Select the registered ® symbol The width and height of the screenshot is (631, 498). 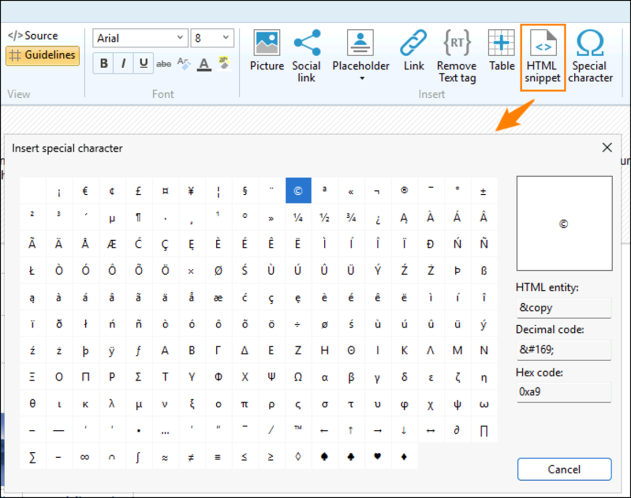(x=404, y=191)
